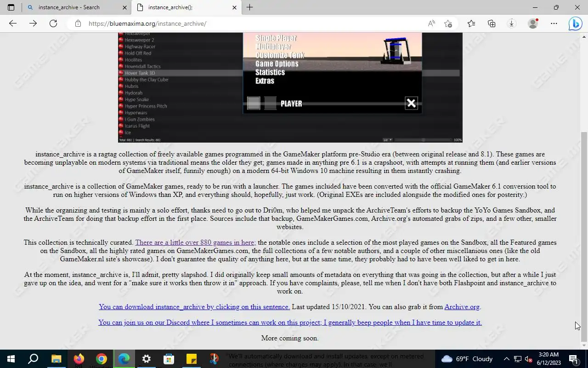
Task: Open the network status tray icon
Action: (x=518, y=359)
